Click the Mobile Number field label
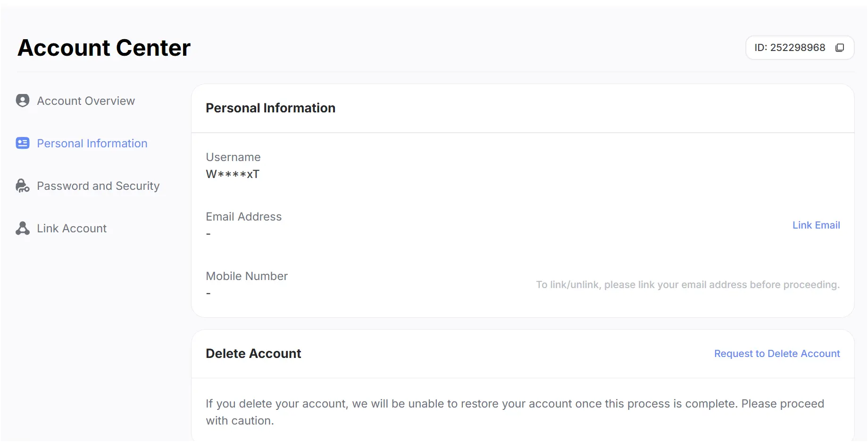Viewport: 868px width, 442px height. [x=247, y=276]
